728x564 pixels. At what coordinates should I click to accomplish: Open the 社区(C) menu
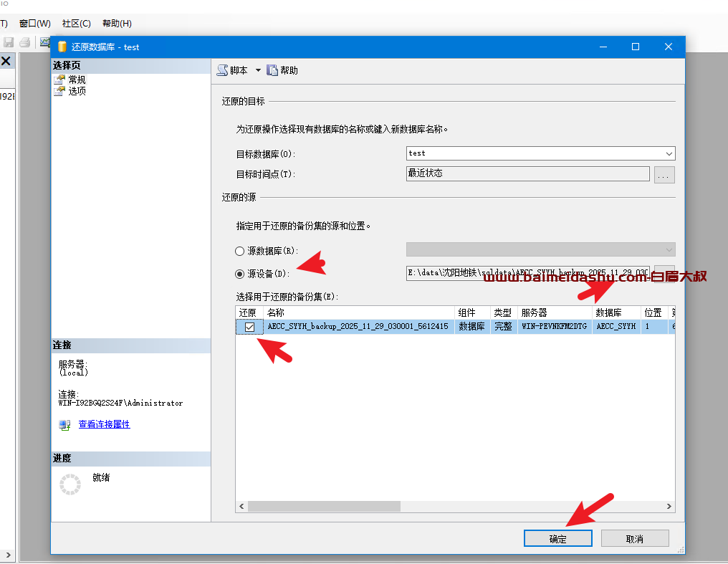77,23
